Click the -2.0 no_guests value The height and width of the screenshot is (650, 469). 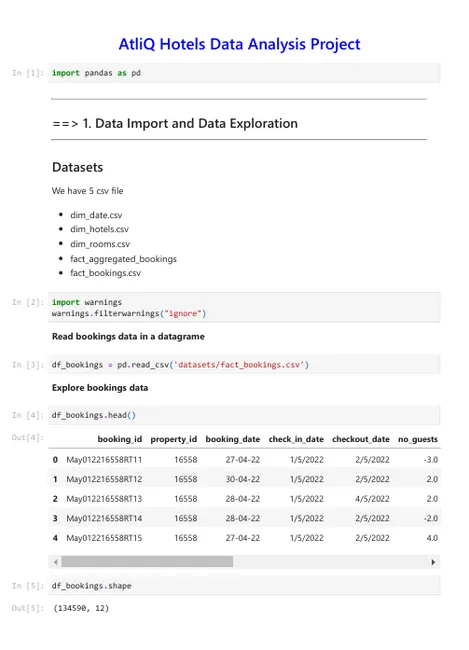coord(431,518)
